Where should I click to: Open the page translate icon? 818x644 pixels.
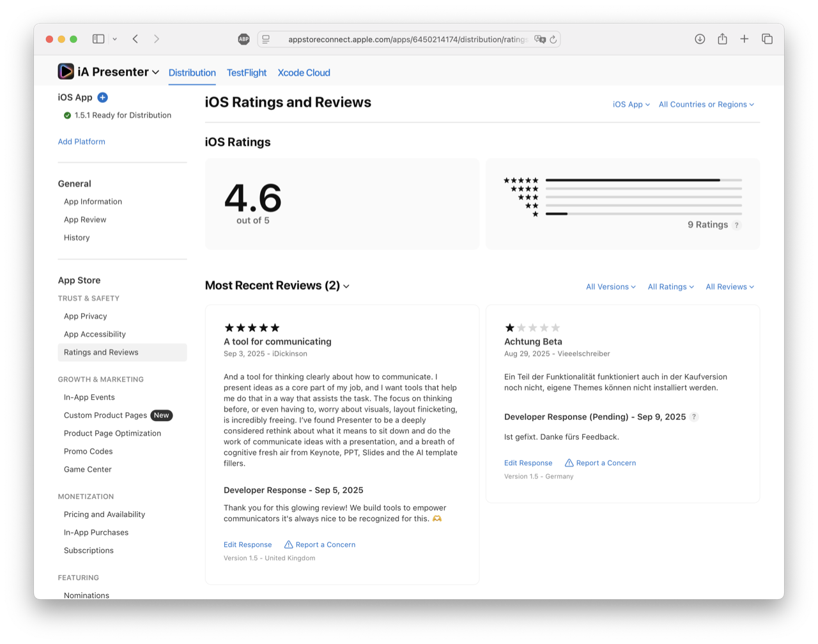point(540,39)
